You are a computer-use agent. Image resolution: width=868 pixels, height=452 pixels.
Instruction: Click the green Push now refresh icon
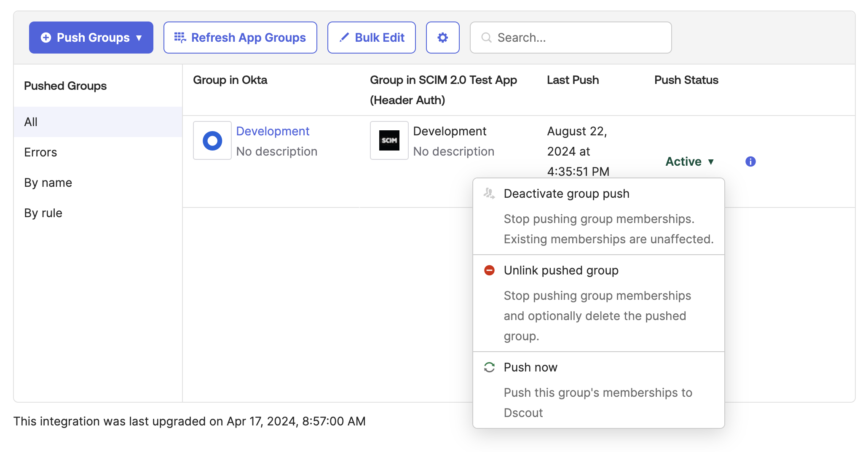489,367
